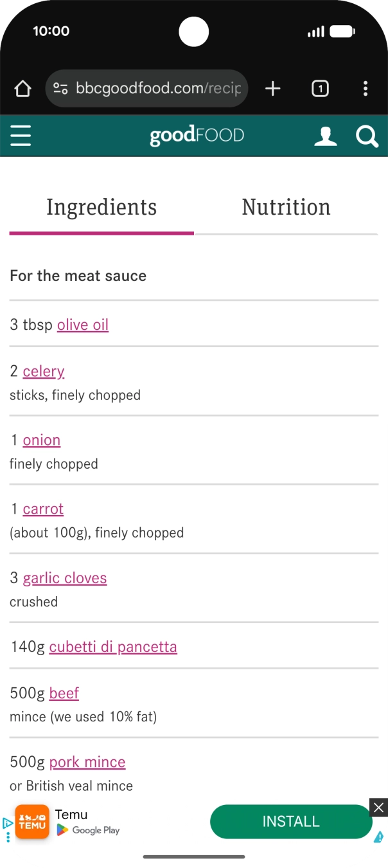This screenshot has width=388, height=868.
Task: Tap the Good Food search magnifier icon
Action: (367, 136)
